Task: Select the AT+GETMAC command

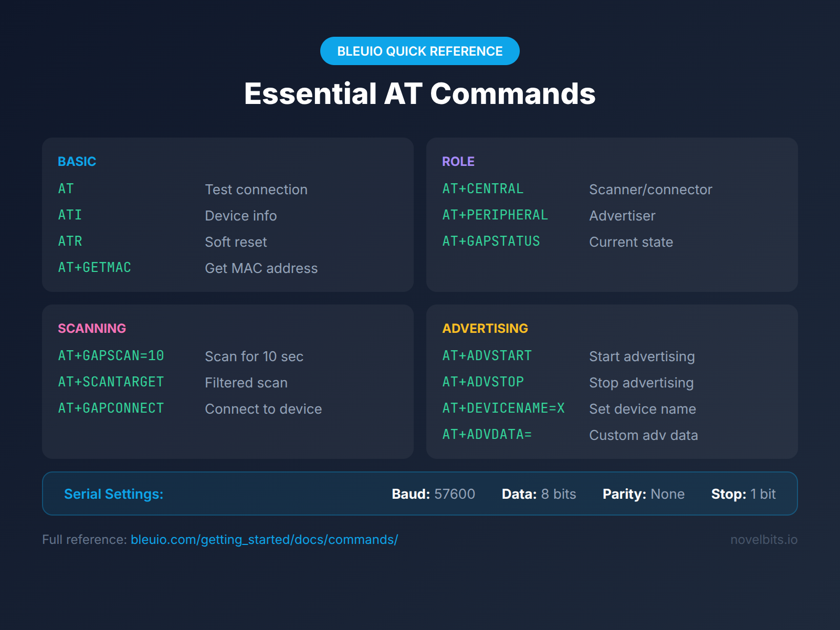Action: click(94, 267)
